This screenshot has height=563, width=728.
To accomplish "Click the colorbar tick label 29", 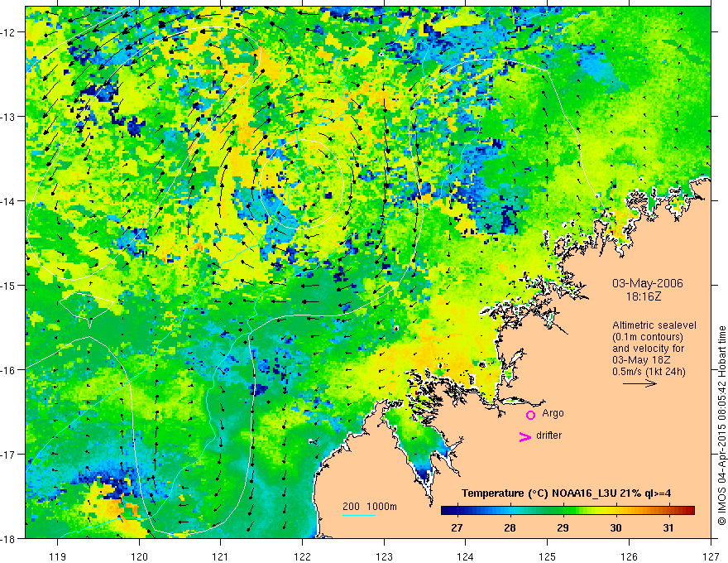I will [563, 527].
